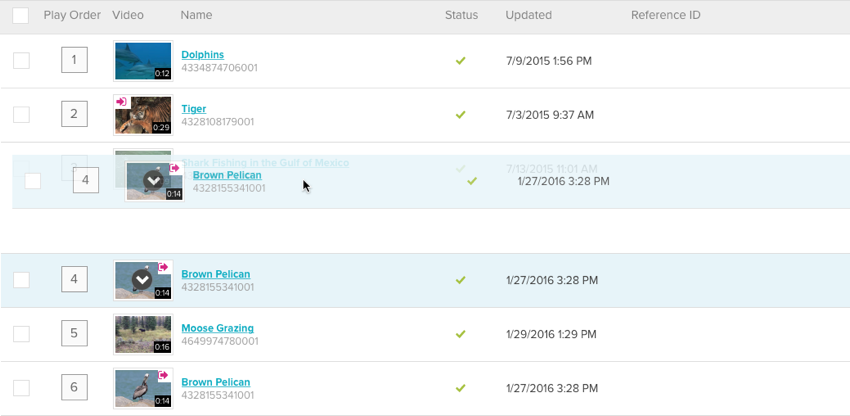Click the green status checkmark for Moose Grazing
850x416 pixels.
(461, 334)
